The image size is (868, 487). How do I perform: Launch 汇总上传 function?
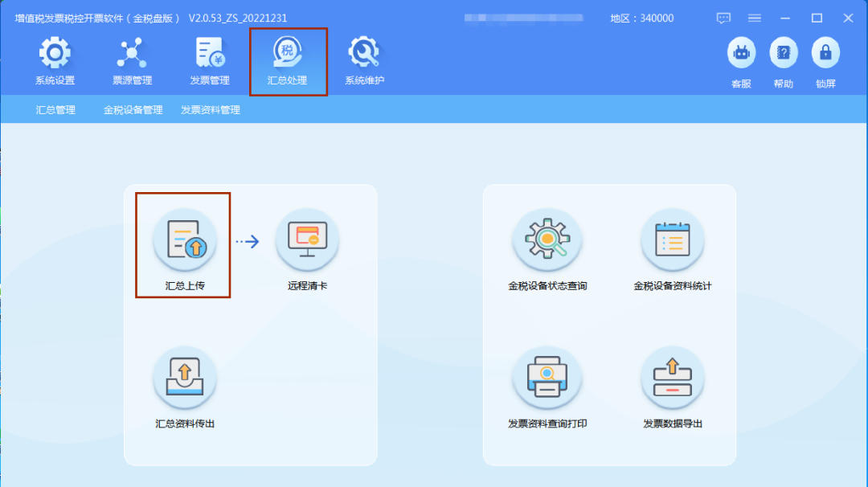(x=185, y=241)
